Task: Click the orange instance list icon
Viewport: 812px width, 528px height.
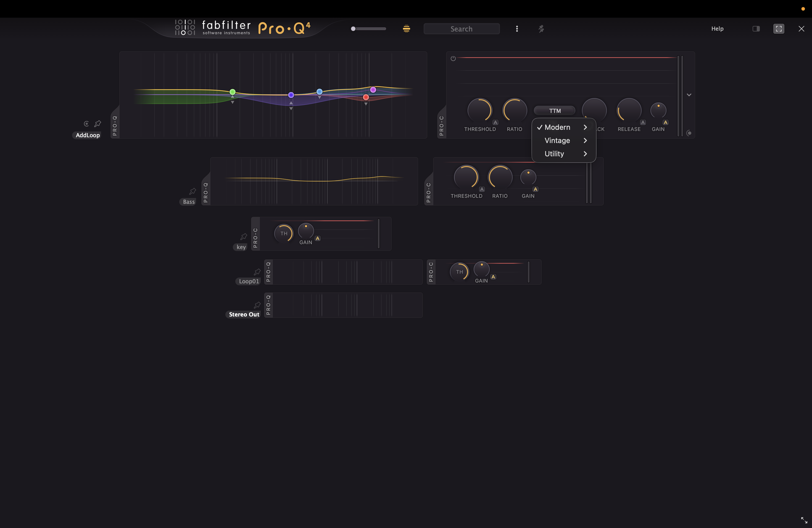Action: tap(406, 29)
